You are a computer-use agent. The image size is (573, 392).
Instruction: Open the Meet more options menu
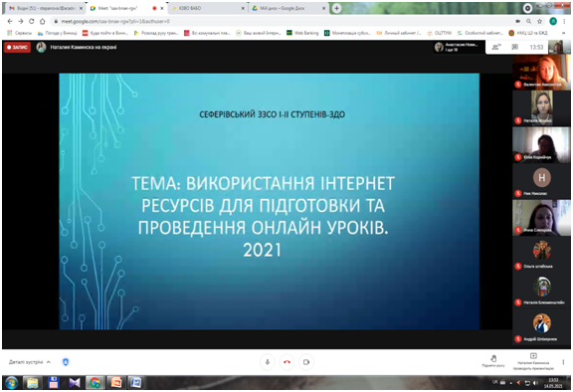563,362
